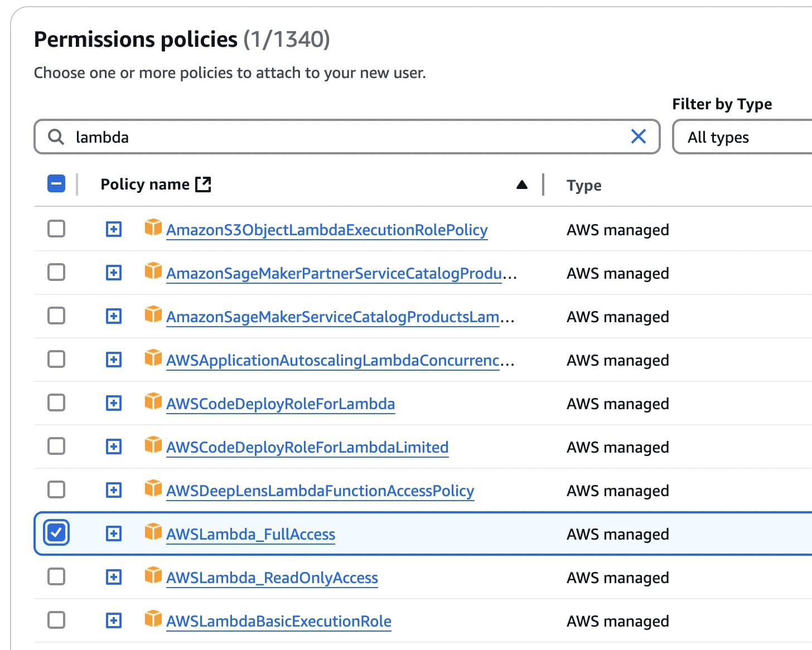Open the AWSLambdaBasicExecutionRole policy link
Screen dimensions: 812x650
pos(279,621)
